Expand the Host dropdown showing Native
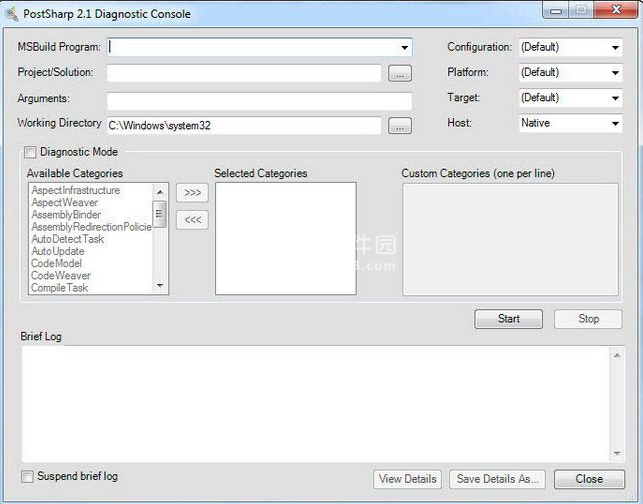This screenshot has height=504, width=643. [615, 123]
